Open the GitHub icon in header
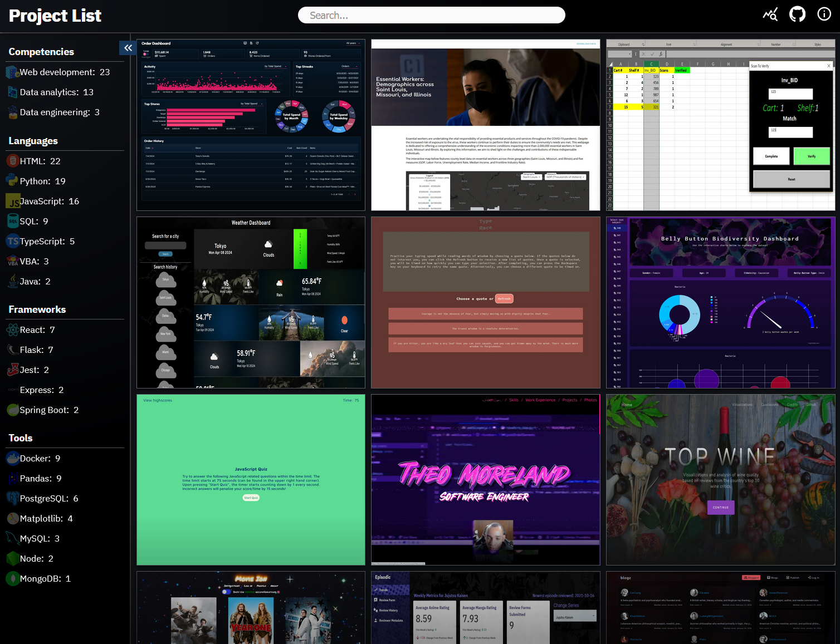Screen dimensions: 840x644 [x=797, y=14]
